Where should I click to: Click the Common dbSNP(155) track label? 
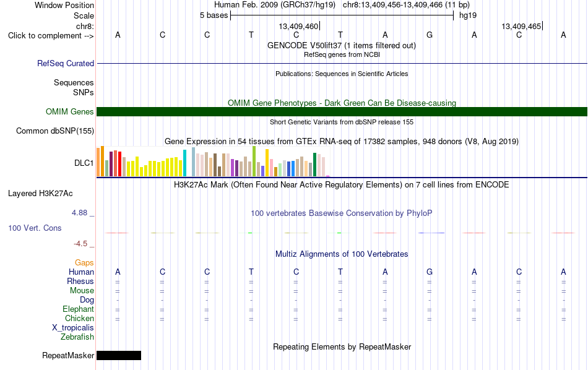(54, 131)
